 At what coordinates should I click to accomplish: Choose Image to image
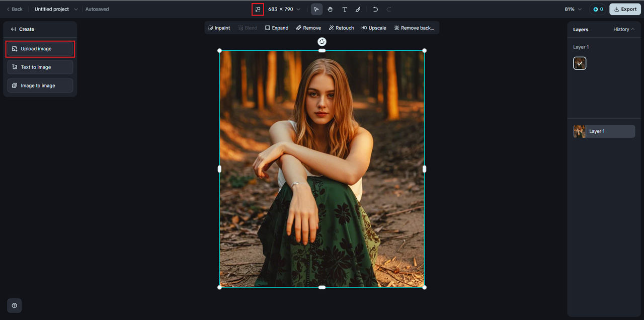(40, 86)
